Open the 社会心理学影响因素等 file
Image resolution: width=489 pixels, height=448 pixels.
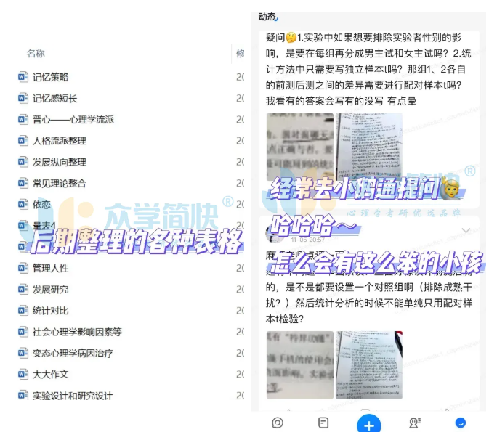pos(77,332)
